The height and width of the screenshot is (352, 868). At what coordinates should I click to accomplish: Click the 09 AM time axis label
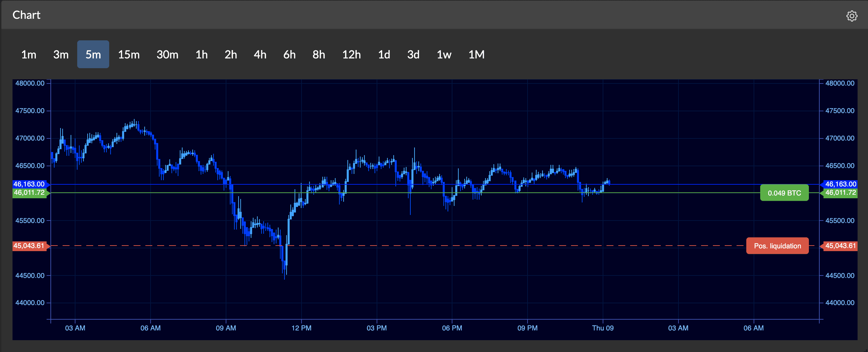(226, 328)
